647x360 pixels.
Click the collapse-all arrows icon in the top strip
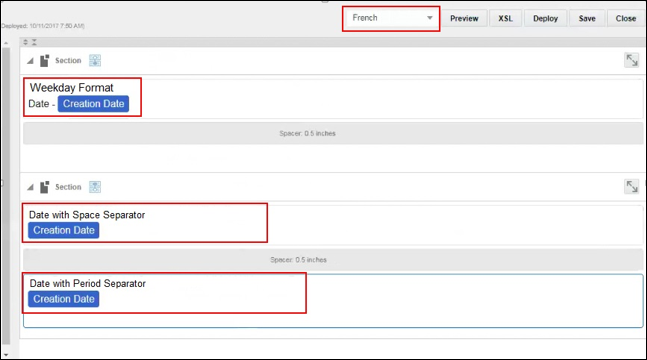(34, 42)
